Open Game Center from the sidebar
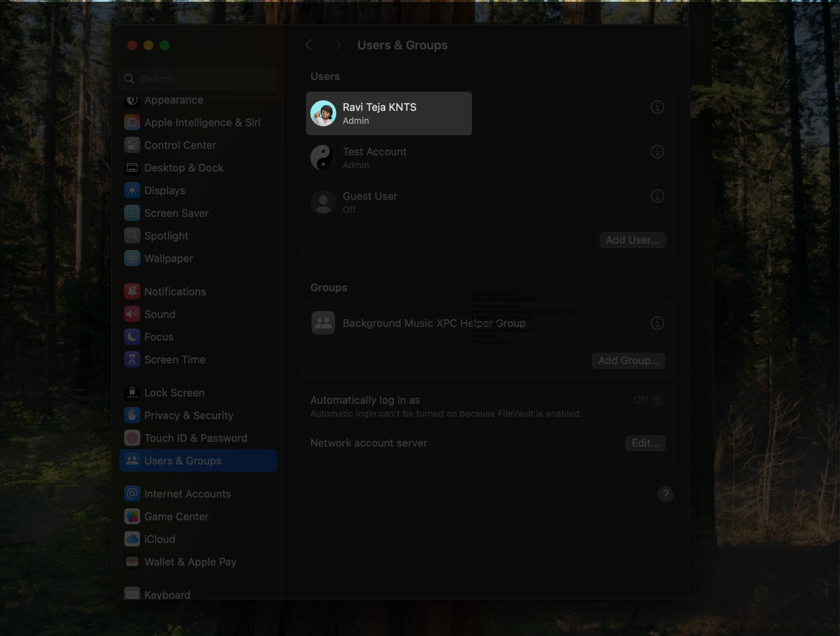Viewport: 840px width, 636px height. pos(176,516)
